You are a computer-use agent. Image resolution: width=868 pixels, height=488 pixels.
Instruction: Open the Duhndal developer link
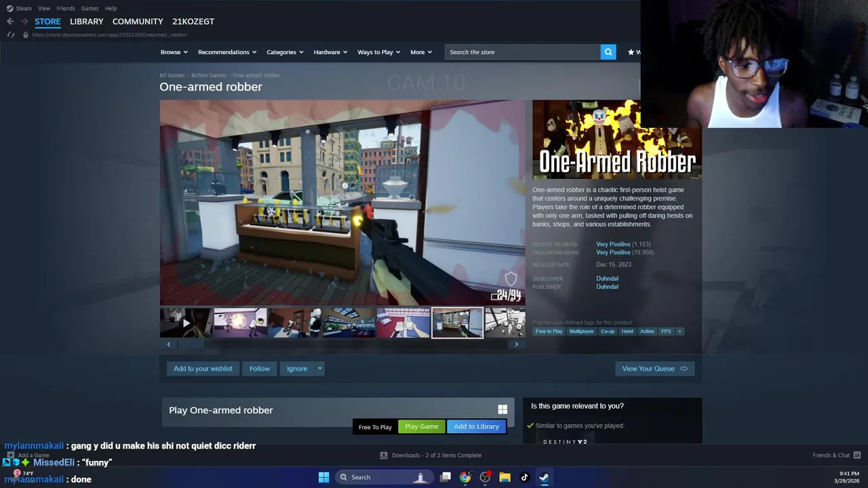click(x=607, y=279)
